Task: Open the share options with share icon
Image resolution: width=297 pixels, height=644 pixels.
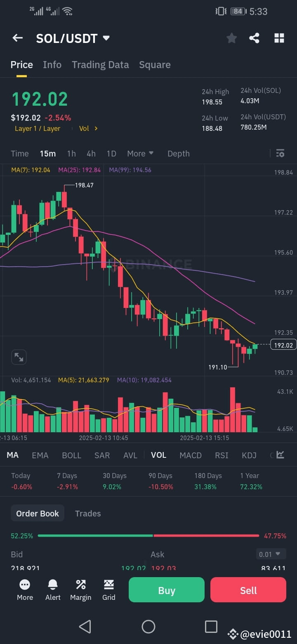Action: click(254, 38)
